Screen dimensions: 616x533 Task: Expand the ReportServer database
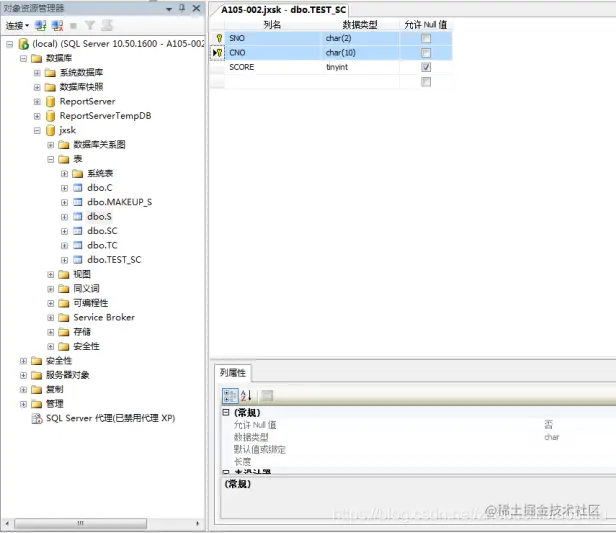37,102
